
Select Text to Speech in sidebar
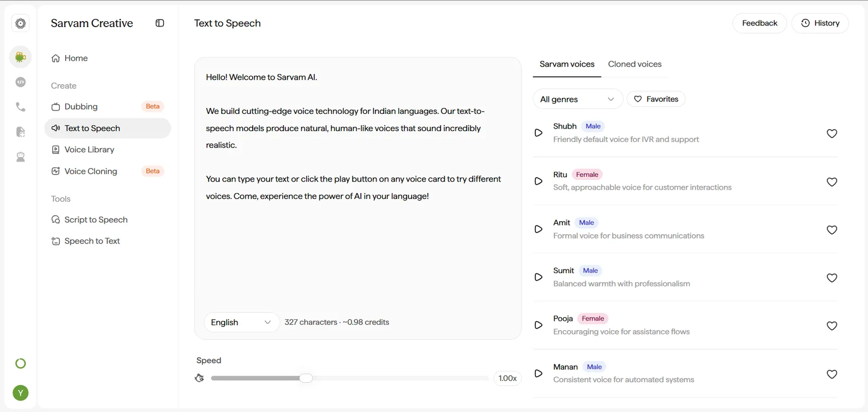(107, 128)
